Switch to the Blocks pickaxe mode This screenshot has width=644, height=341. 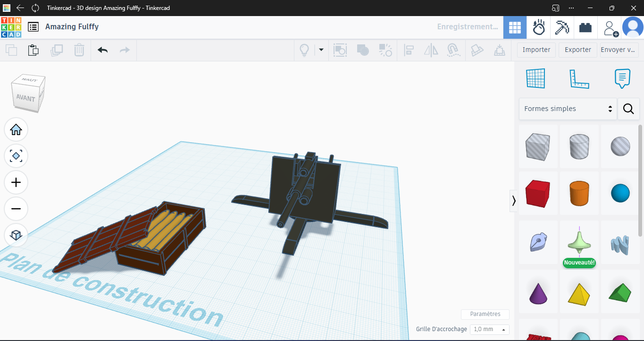(562, 27)
